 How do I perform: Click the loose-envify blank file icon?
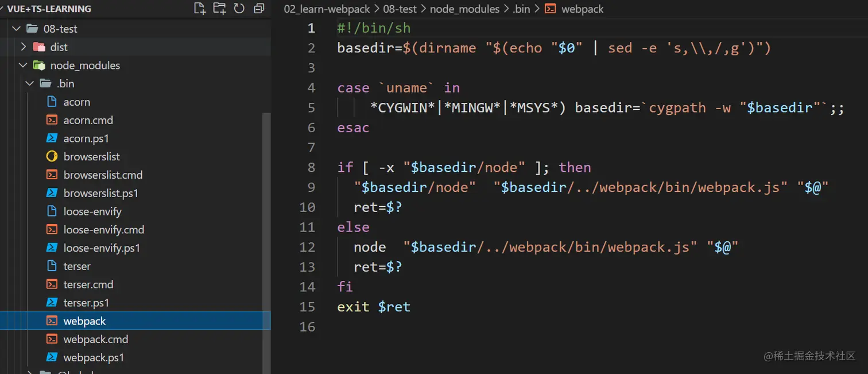coord(52,212)
